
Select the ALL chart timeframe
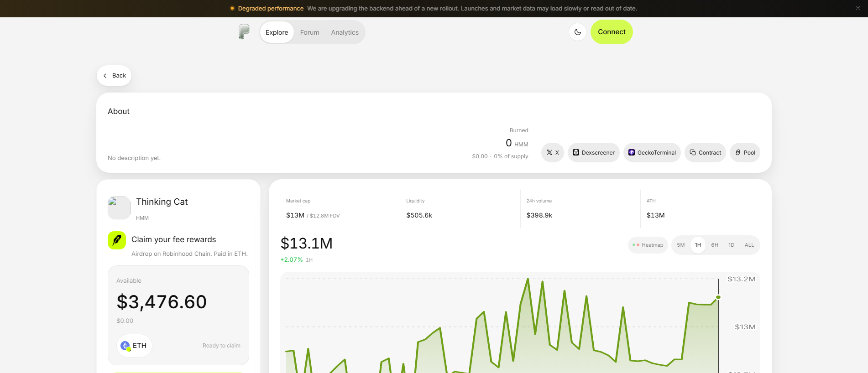click(x=749, y=245)
